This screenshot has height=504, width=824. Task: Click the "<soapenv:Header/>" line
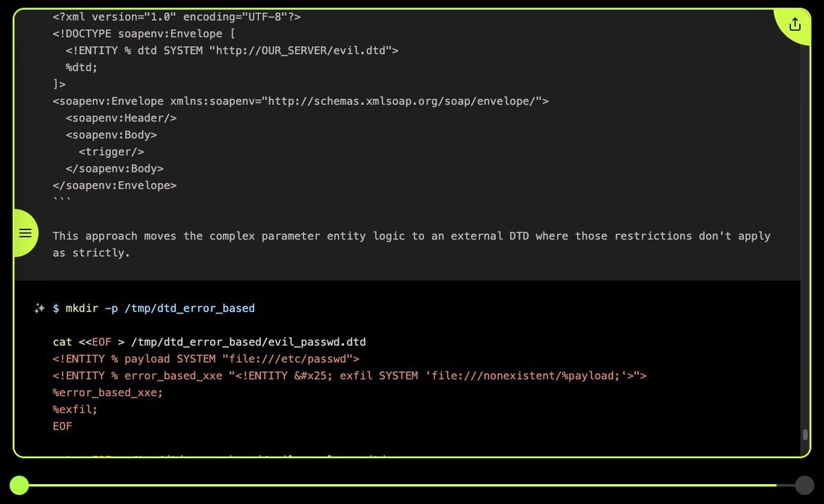pos(122,118)
